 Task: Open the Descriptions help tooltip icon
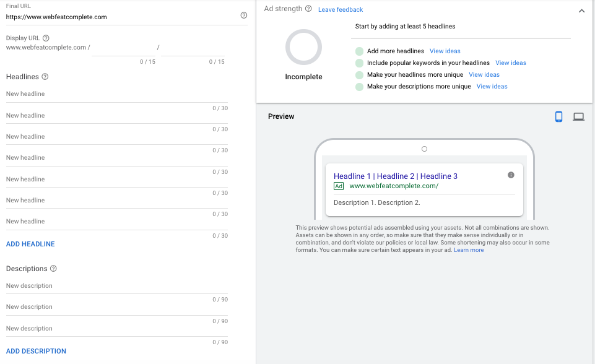tap(53, 269)
